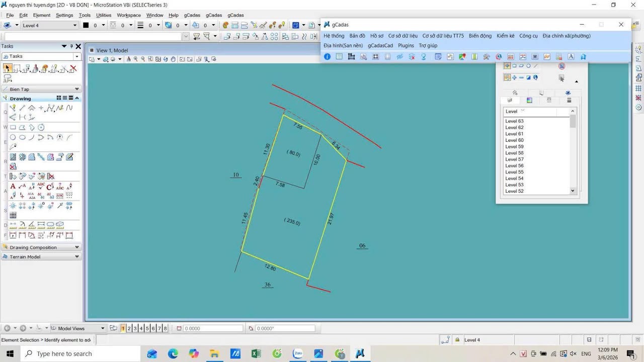Screen dimensions: 644x362
Task: Open the gCadas info/about icon on toolbar
Action: coord(327,56)
